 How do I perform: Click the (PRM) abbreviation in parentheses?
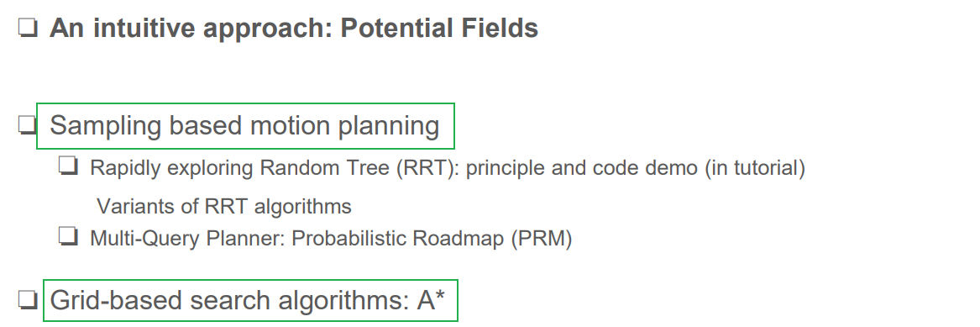pyautogui.click(x=542, y=239)
